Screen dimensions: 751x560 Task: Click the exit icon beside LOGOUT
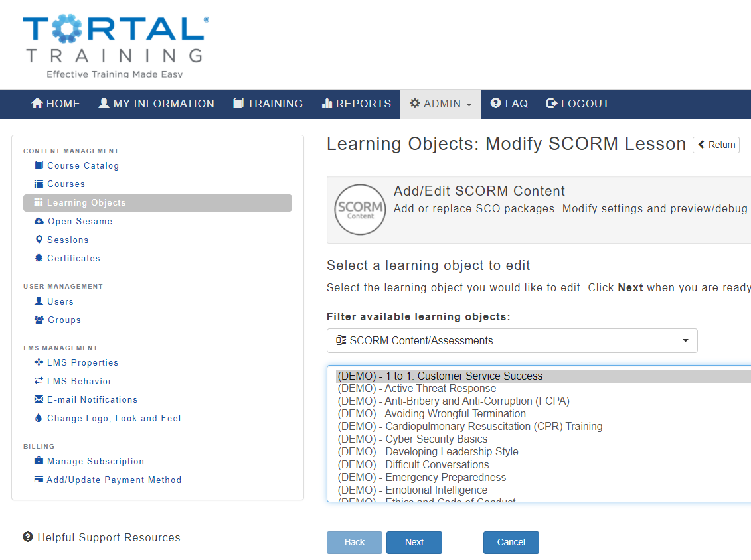(x=552, y=103)
